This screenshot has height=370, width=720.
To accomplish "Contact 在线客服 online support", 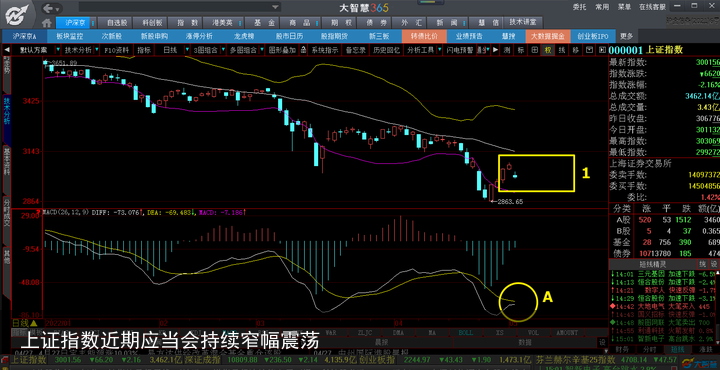I will [652, 7].
